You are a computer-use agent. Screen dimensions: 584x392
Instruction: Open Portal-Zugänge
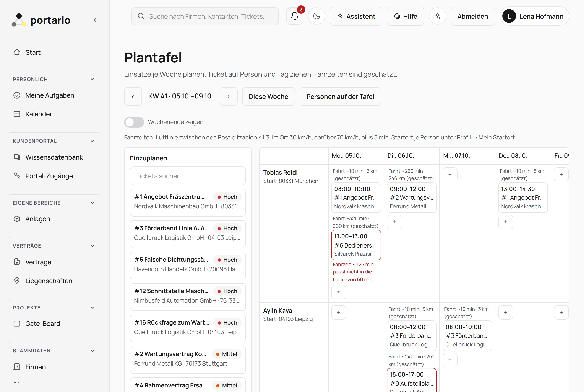[x=54, y=176]
